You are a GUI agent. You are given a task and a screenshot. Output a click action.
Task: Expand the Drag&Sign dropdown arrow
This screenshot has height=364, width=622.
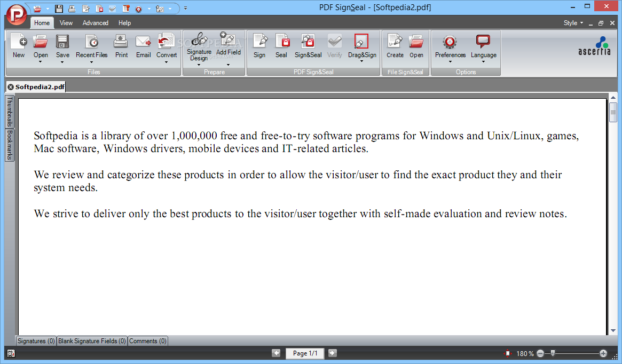[x=361, y=61]
